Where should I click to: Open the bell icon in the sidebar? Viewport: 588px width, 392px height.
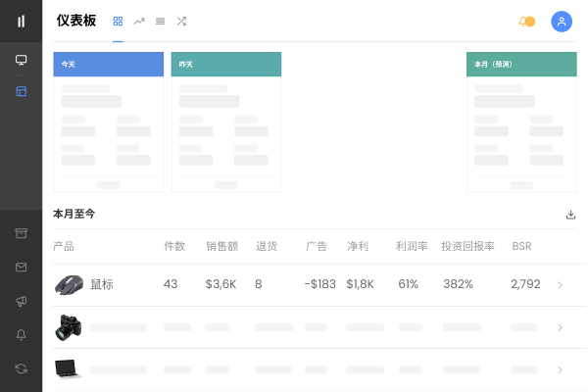[x=21, y=334]
